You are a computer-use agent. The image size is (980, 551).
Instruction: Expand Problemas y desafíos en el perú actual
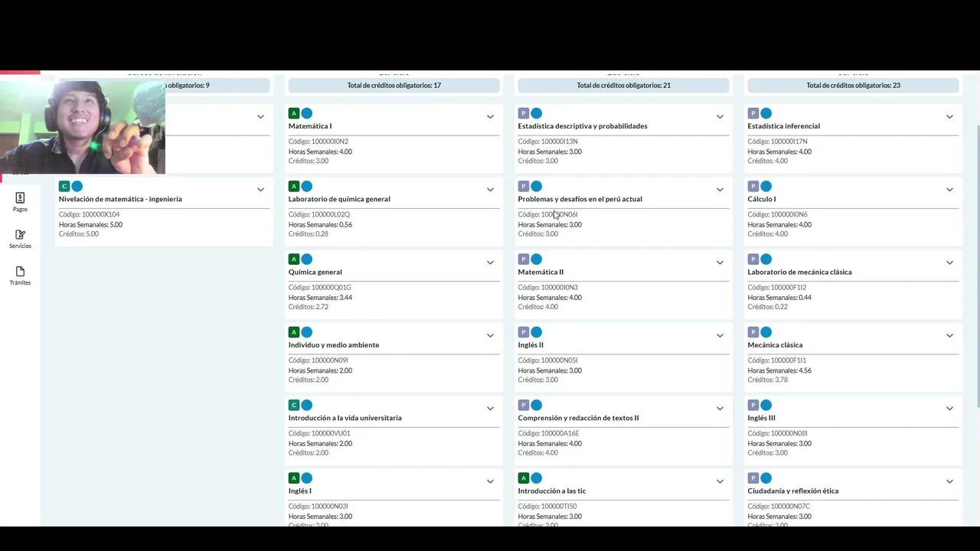[x=720, y=190]
